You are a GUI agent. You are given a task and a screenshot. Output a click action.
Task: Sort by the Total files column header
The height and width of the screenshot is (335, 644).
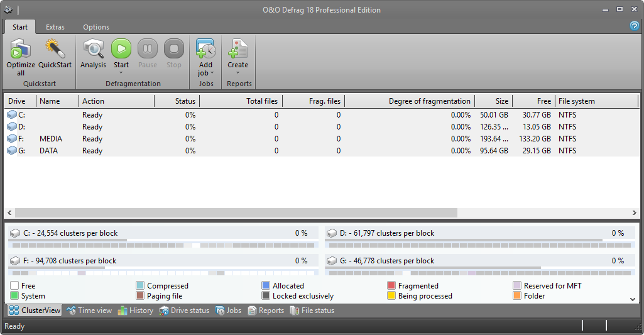coord(241,101)
